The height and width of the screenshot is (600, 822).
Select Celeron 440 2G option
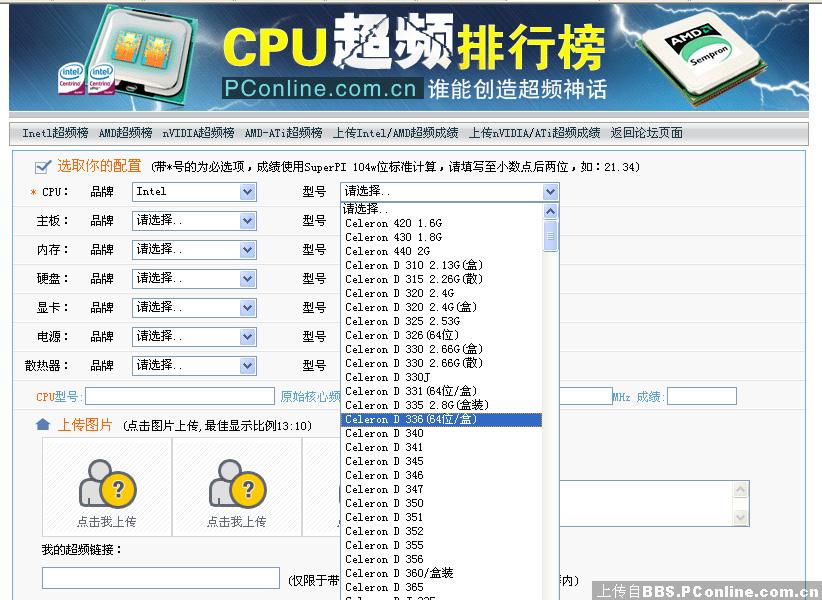tap(441, 252)
